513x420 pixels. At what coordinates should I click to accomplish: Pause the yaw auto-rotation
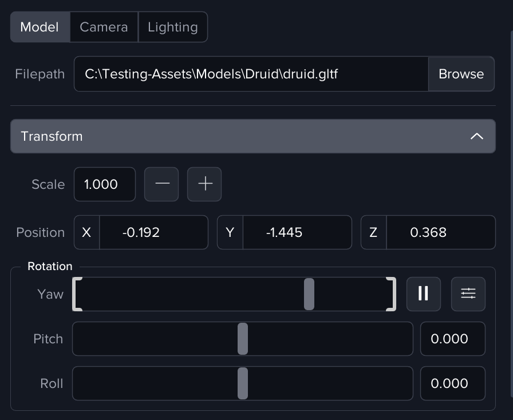(x=423, y=294)
